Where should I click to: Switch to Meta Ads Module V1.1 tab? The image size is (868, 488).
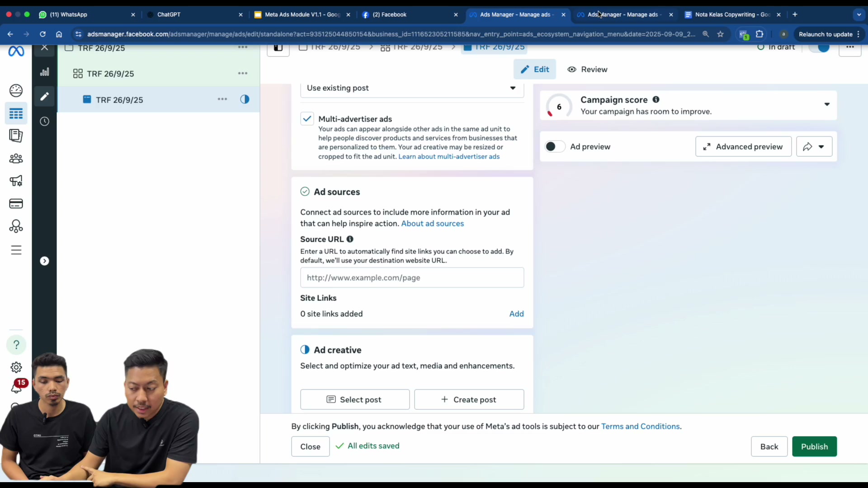click(x=302, y=14)
